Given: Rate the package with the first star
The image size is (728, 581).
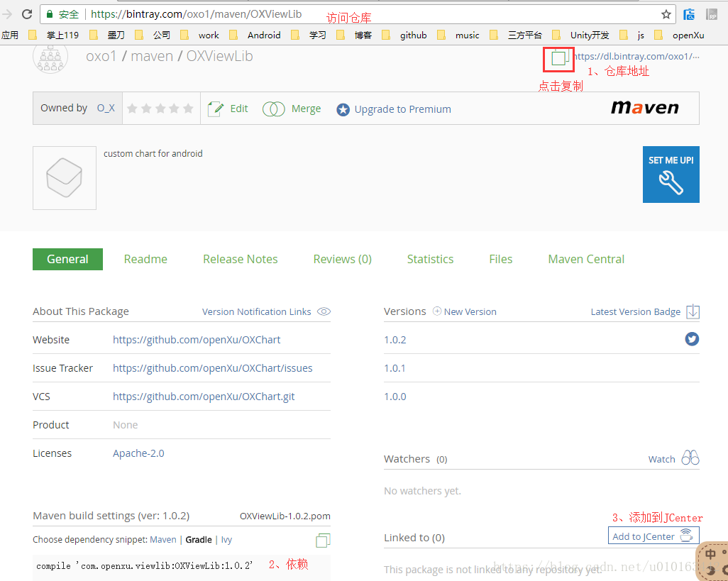Looking at the screenshot, I should 132,109.
